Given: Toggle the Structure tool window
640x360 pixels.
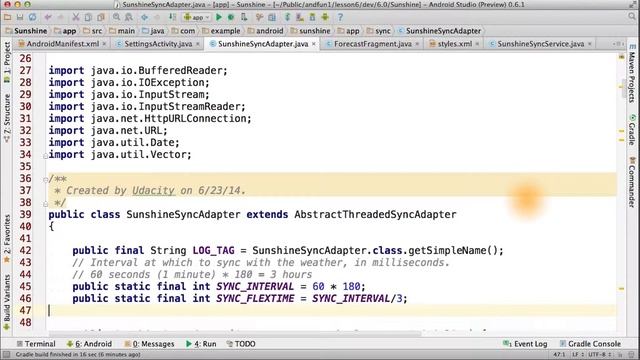Looking at the screenshot, I should [7, 118].
